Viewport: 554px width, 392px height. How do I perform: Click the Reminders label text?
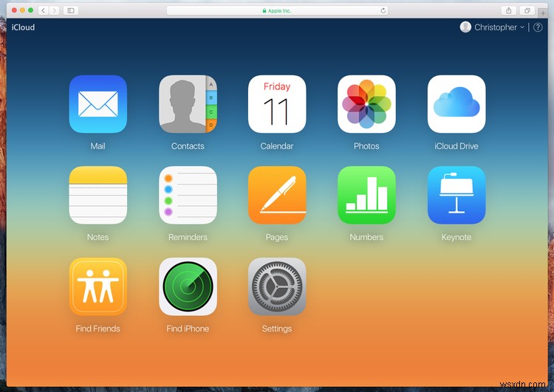tap(188, 237)
